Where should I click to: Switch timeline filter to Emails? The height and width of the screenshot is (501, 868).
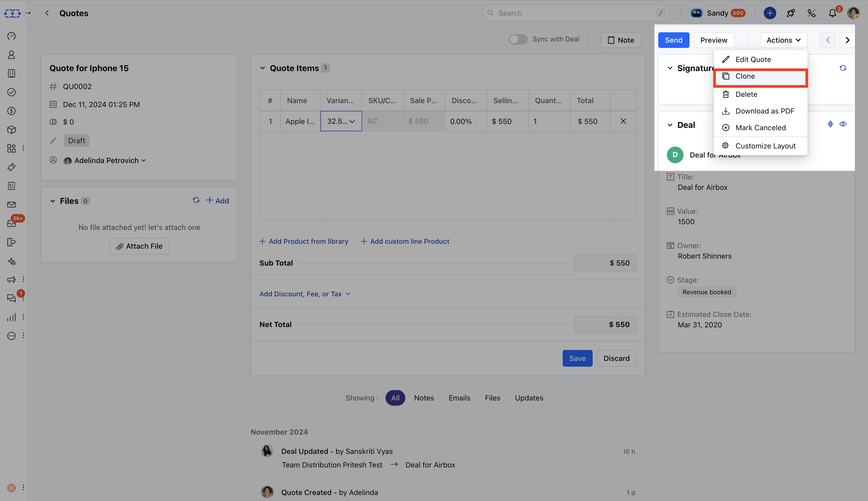click(x=459, y=398)
